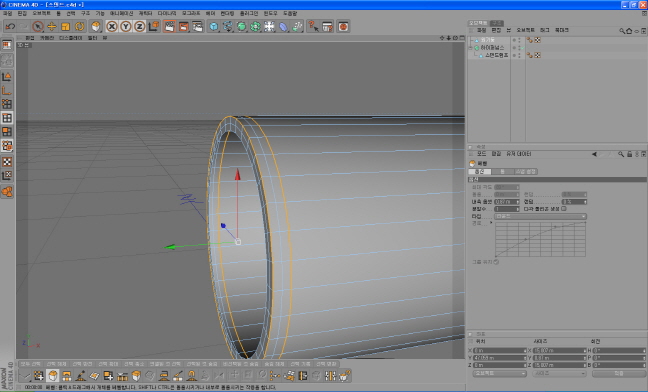Open the 디스플레이 menu in viewport
The image size is (648, 392).
71,38
